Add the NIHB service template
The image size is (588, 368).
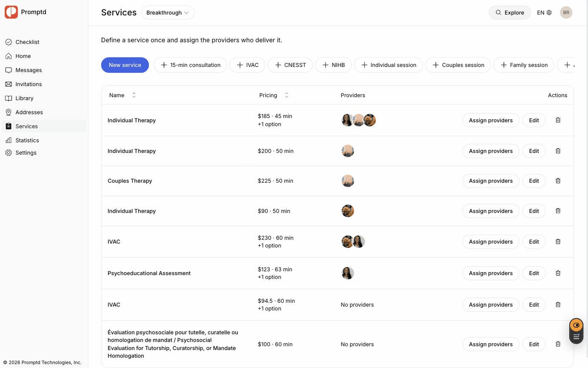(333, 65)
